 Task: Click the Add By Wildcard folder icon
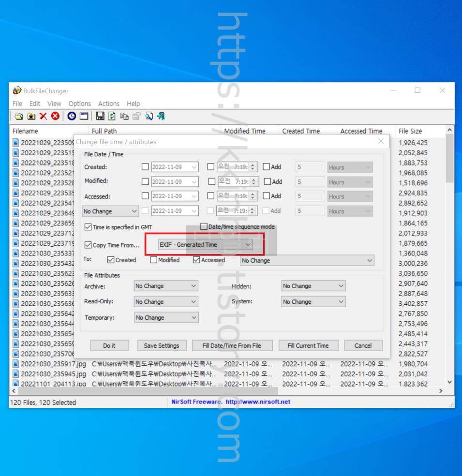click(x=31, y=116)
